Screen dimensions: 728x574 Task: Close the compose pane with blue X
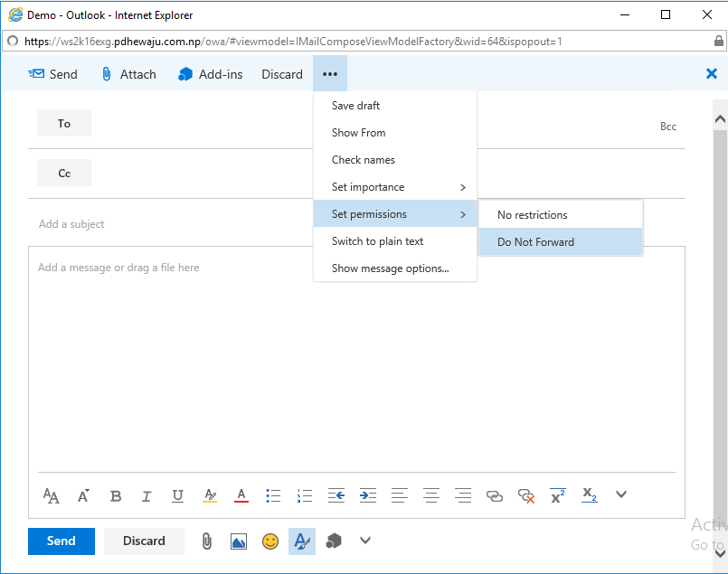712,73
